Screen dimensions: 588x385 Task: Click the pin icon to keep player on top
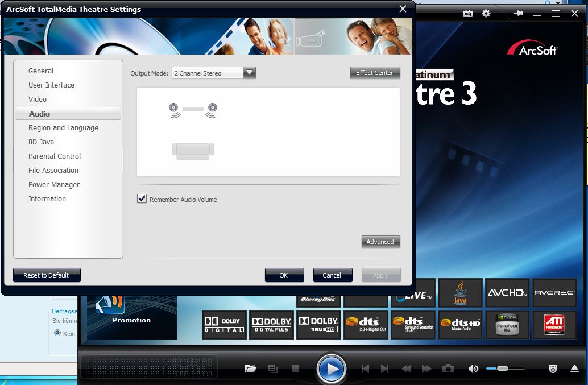pyautogui.click(x=517, y=14)
